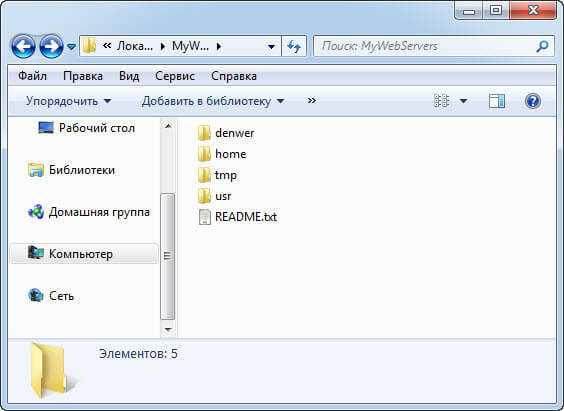Click the search magnifier icon
Screen dimensions: 564x411
[542, 46]
